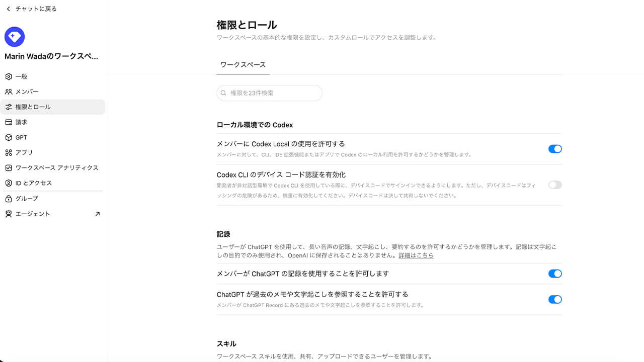The width and height of the screenshot is (644, 362).
Task: Click the grid icon beside アプリ
Action: [9, 152]
